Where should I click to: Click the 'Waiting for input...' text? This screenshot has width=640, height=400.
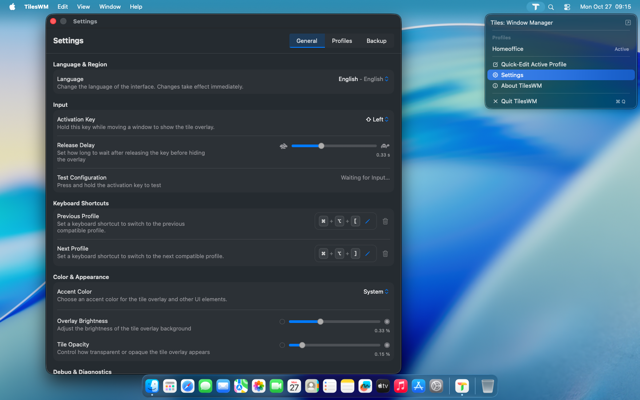[x=365, y=178]
